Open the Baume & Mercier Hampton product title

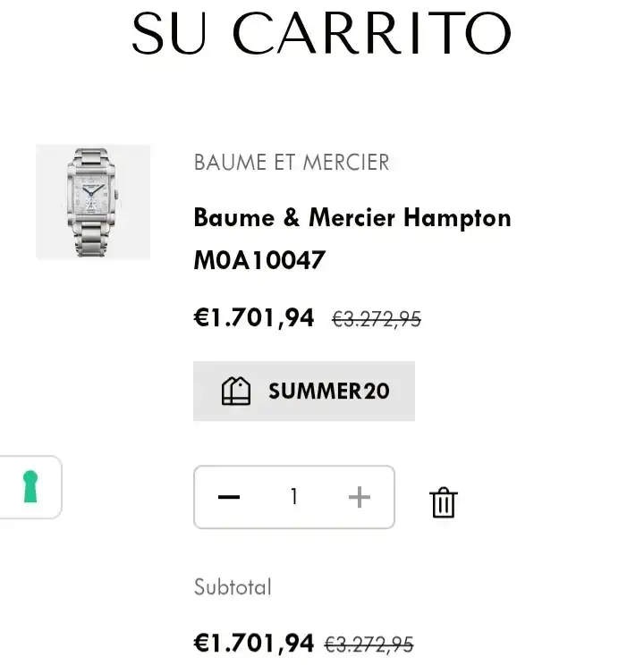[352, 217]
